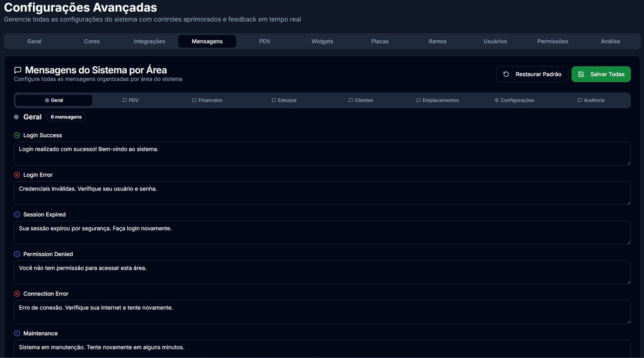
Task: Switch to the PDV top tab
Action: (264, 41)
